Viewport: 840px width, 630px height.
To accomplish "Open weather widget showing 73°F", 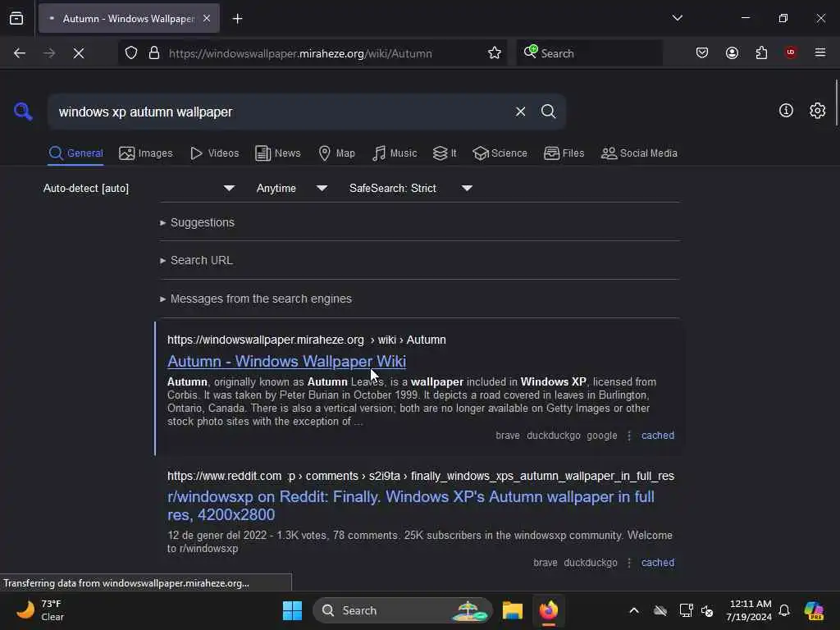I will 40,610.
